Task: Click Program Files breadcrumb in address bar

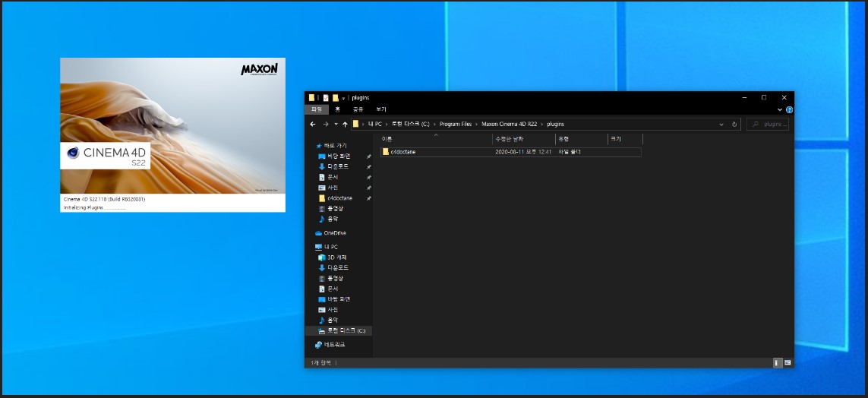Action: 456,125
